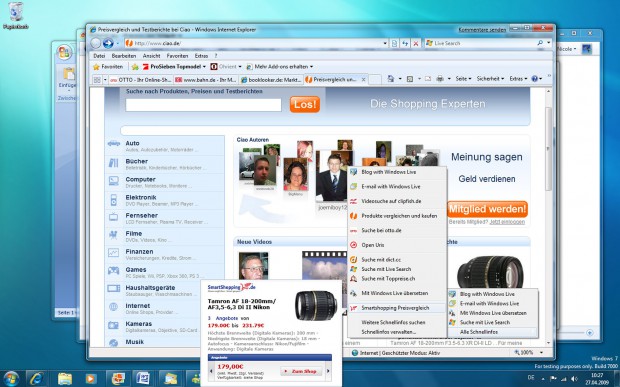
Task: Click the Mitglied werden! button
Action: coord(488,209)
